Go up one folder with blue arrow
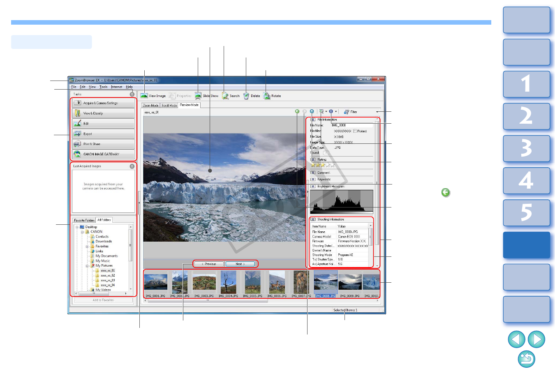The image size is (555, 392). [x=312, y=111]
